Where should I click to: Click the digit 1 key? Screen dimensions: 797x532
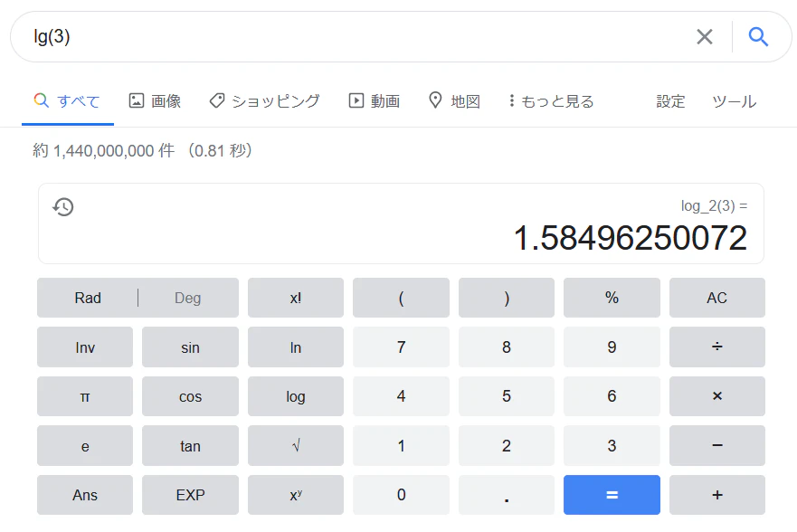click(401, 446)
